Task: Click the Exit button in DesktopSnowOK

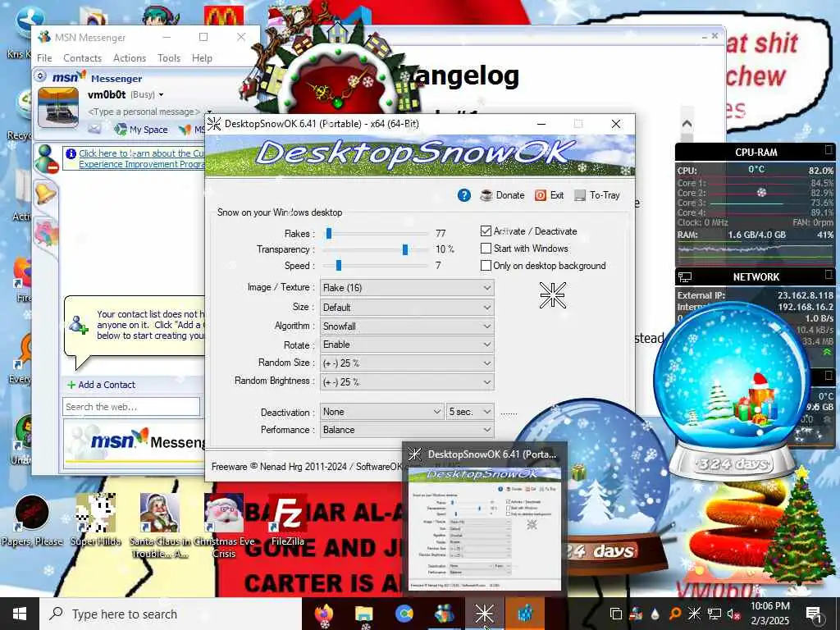Action: (550, 195)
